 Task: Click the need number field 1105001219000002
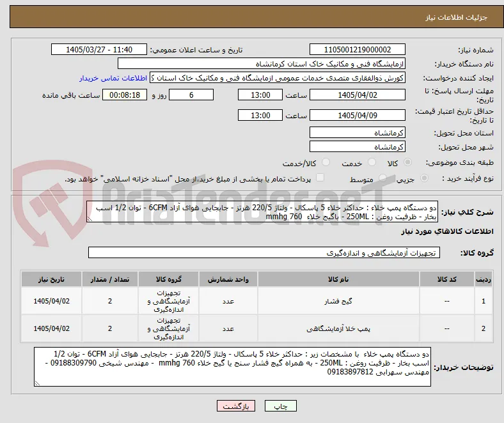click(x=357, y=49)
